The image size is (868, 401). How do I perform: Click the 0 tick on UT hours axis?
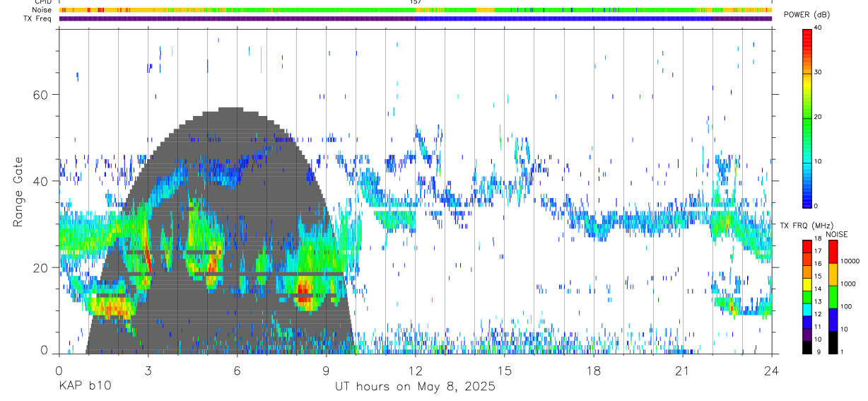tap(59, 370)
